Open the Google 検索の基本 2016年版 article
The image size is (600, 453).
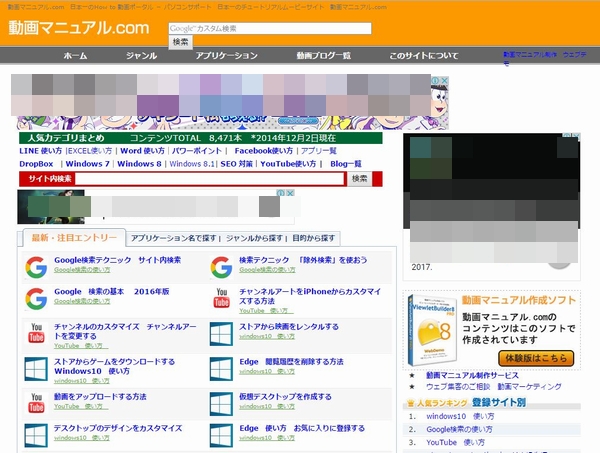(x=111, y=292)
